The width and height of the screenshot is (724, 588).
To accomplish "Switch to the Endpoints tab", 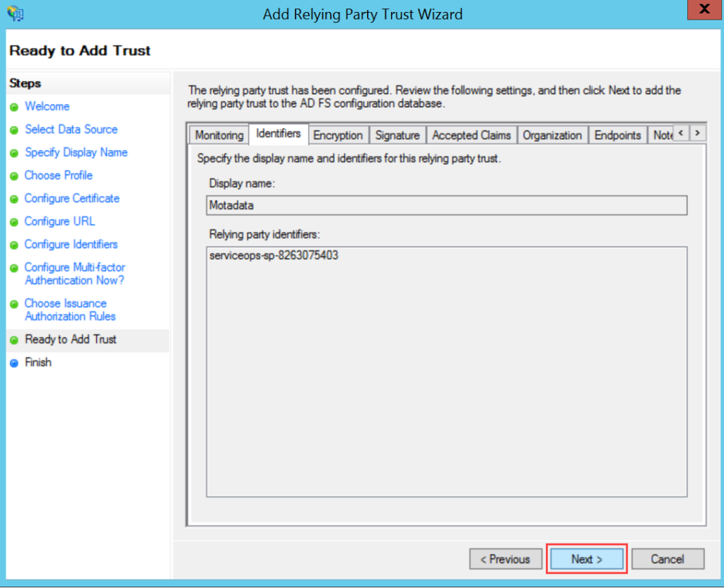I will (617, 135).
